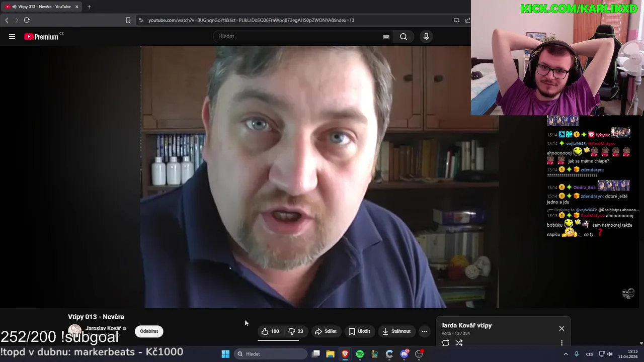644x362 pixels.
Task: Open picture-in-picture icon in address bar
Action: point(456,20)
